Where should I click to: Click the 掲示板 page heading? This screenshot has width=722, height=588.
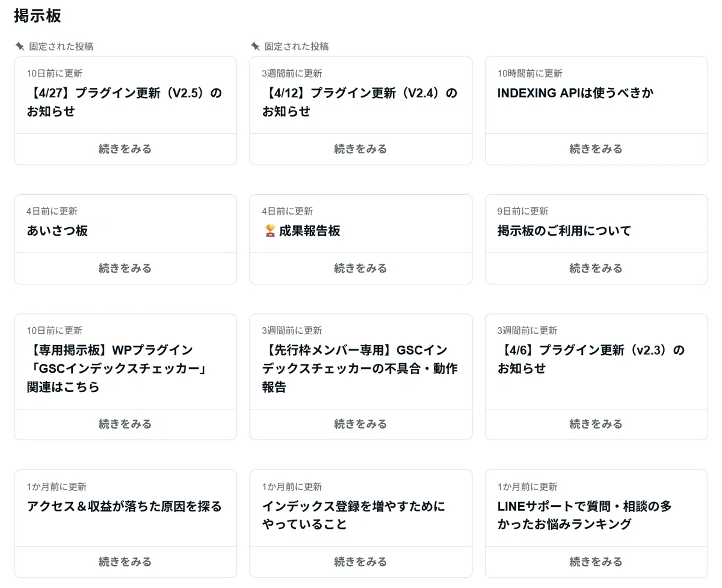tap(37, 16)
